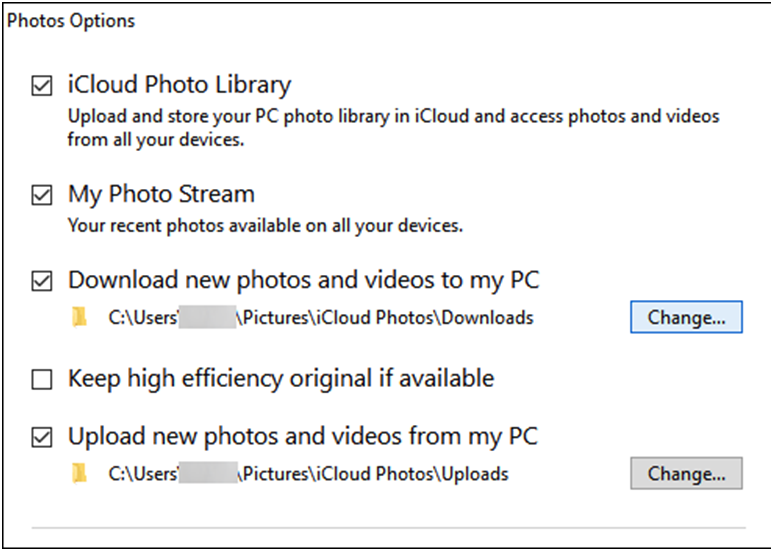The width and height of the screenshot is (773, 551).
Task: Uncheck the My Photo Stream checkbox
Action: click(x=42, y=195)
